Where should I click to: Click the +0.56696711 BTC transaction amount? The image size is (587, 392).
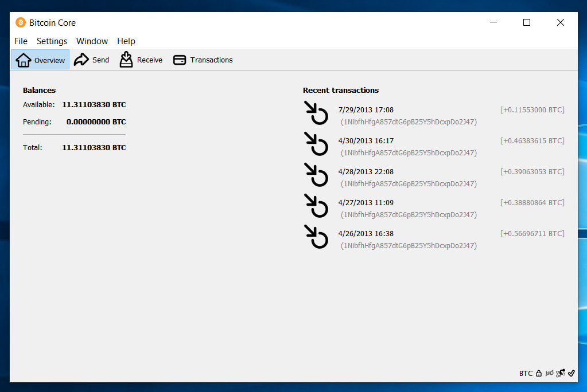tap(532, 234)
